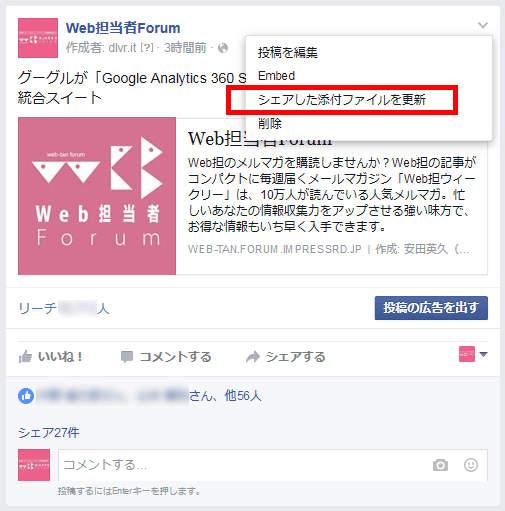Click the コメントする speech bubble icon
This screenshot has width=505, height=511.
tap(127, 357)
